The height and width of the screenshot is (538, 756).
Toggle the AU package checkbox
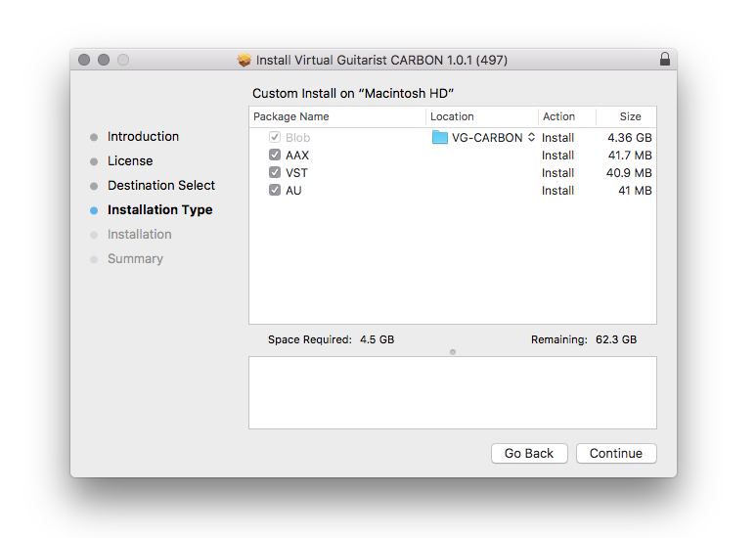click(x=275, y=191)
